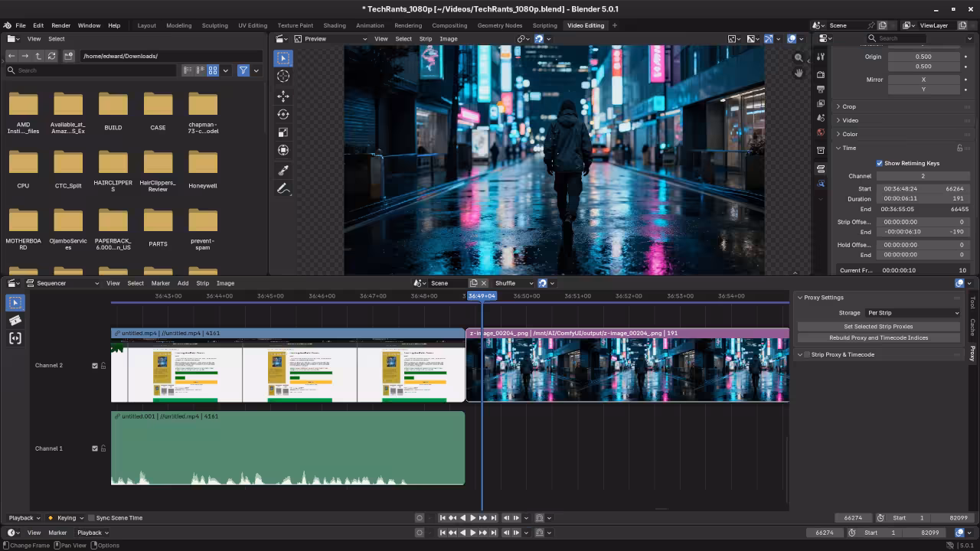This screenshot has height=551, width=980.
Task: Open the Render menu
Action: point(60,25)
